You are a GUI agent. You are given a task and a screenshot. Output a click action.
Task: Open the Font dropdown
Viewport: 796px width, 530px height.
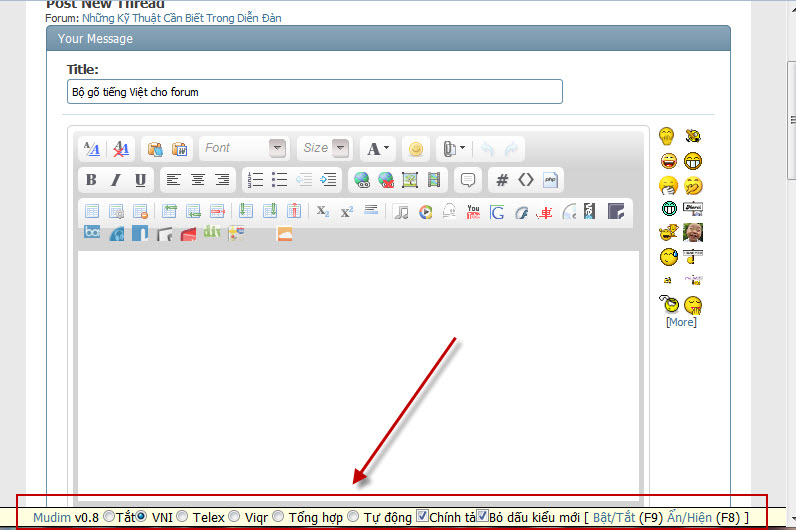pos(244,148)
